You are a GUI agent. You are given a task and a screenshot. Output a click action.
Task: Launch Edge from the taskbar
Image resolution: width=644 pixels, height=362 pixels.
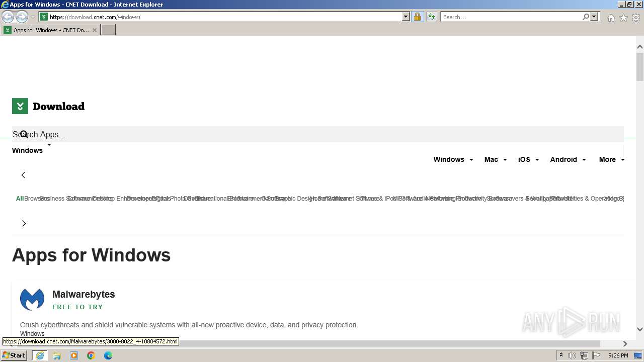click(x=108, y=355)
